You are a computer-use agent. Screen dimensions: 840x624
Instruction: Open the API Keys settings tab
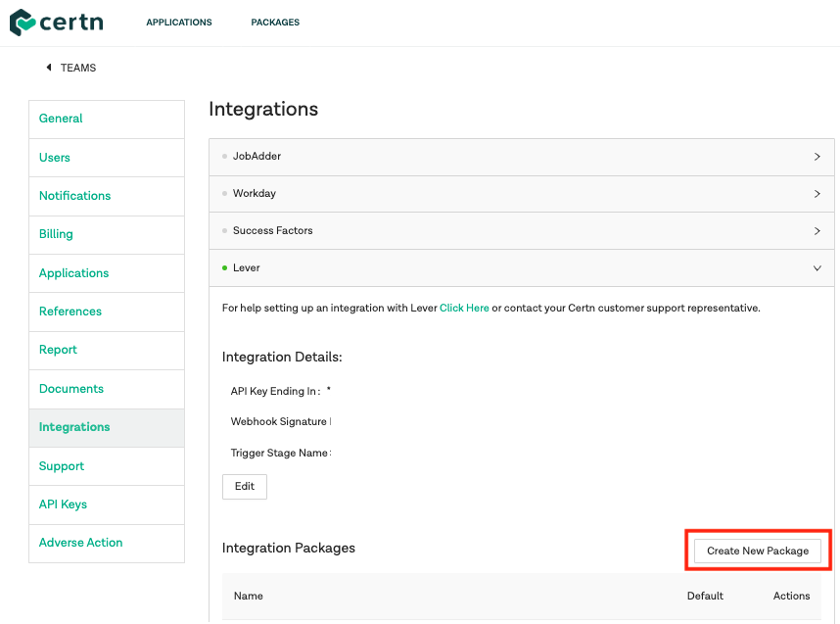107,505
